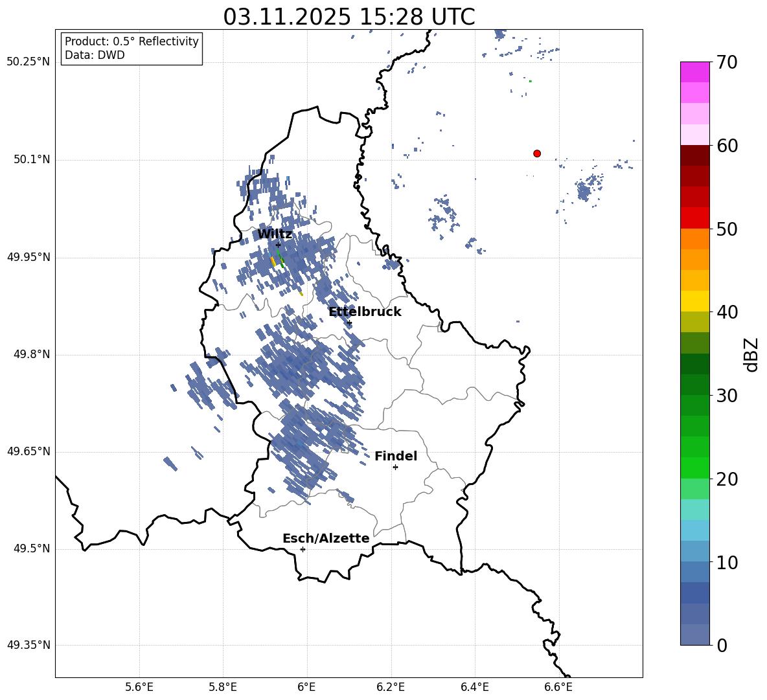Click the yellow colorbar segment at 40
Viewport: 767px width, 700px height.
click(x=694, y=301)
